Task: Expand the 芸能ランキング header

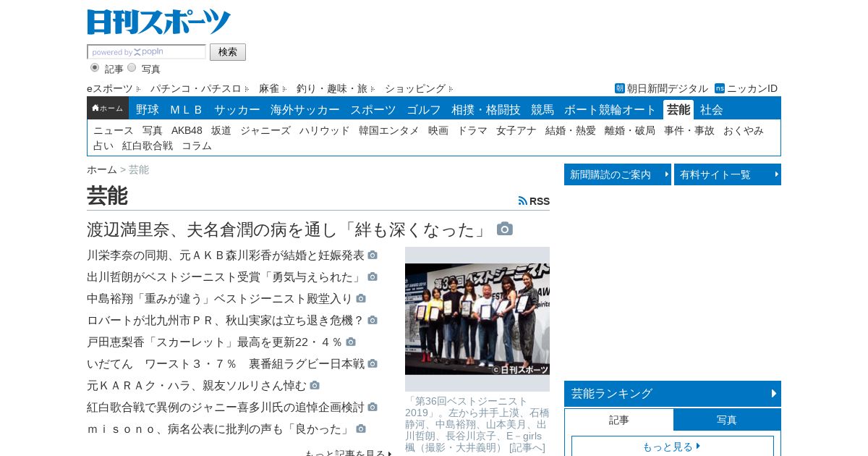Action: 673,394
